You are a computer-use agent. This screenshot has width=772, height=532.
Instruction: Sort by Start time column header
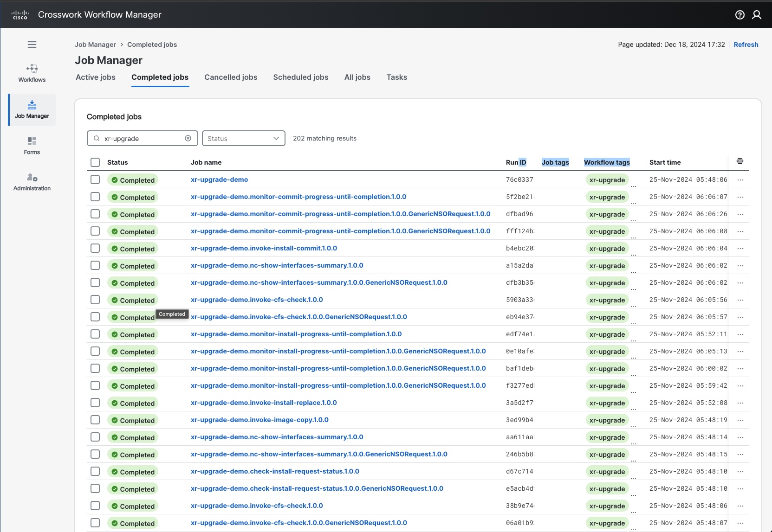point(665,162)
